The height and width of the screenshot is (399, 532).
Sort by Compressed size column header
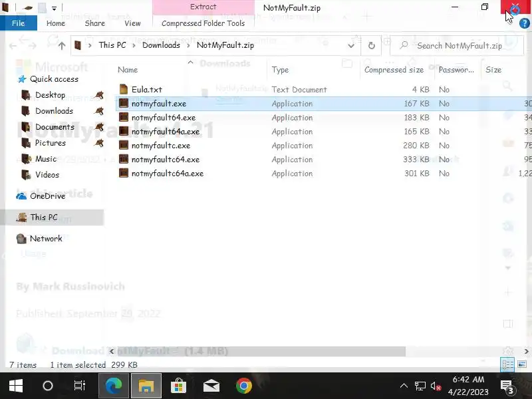click(394, 70)
